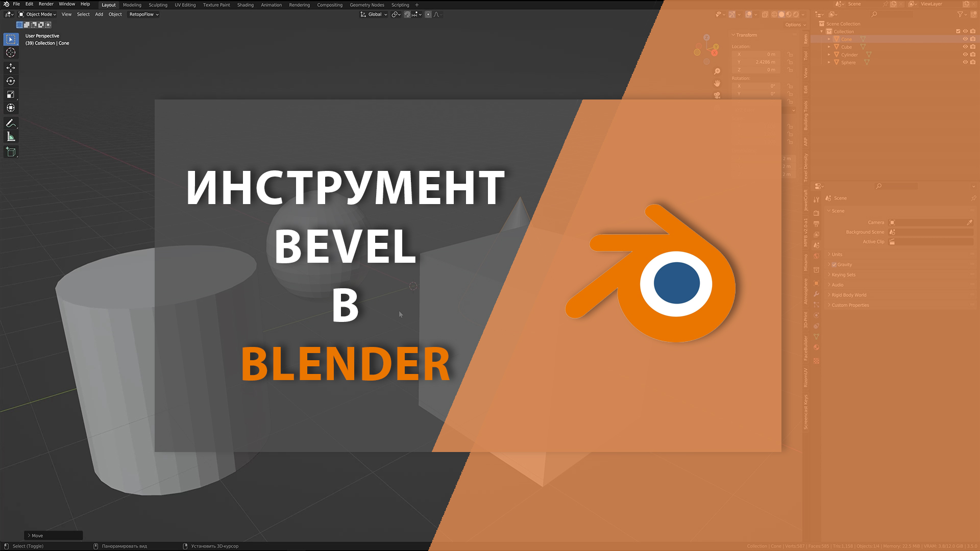980x551 pixels.
Task: Select the Transform tool icon
Action: click(x=10, y=108)
